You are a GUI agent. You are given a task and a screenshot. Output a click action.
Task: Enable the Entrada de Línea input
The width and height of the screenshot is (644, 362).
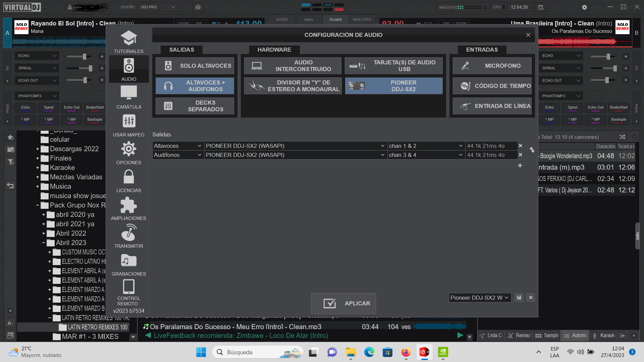492,106
